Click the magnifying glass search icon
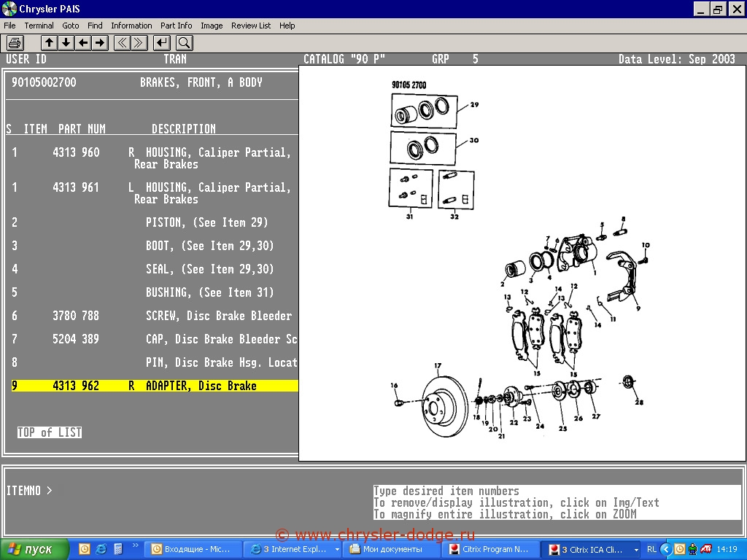Viewport: 747px width, 560px height. (185, 43)
